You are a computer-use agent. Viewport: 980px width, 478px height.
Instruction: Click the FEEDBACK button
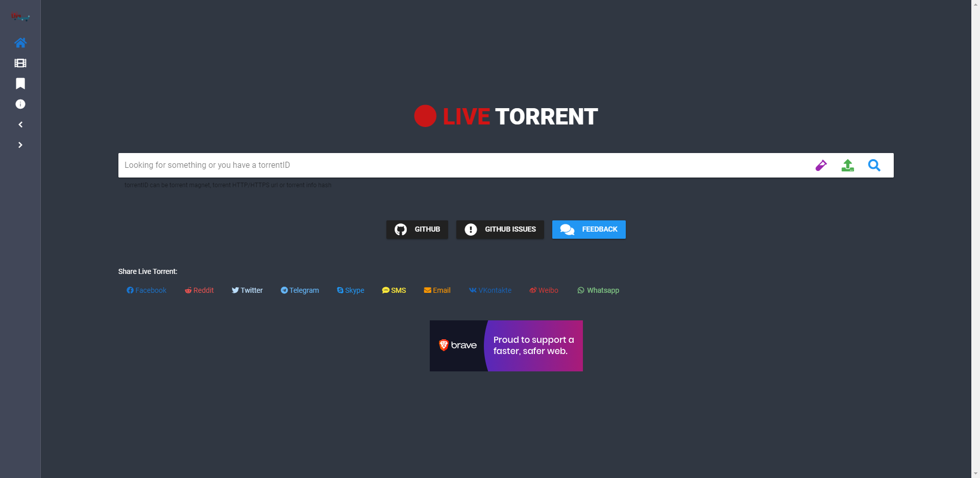tap(589, 230)
